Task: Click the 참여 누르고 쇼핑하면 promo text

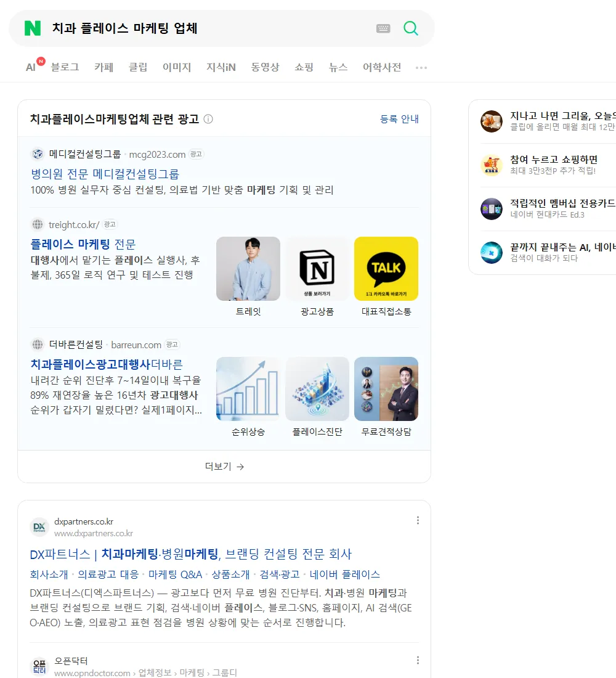Action: click(554, 160)
